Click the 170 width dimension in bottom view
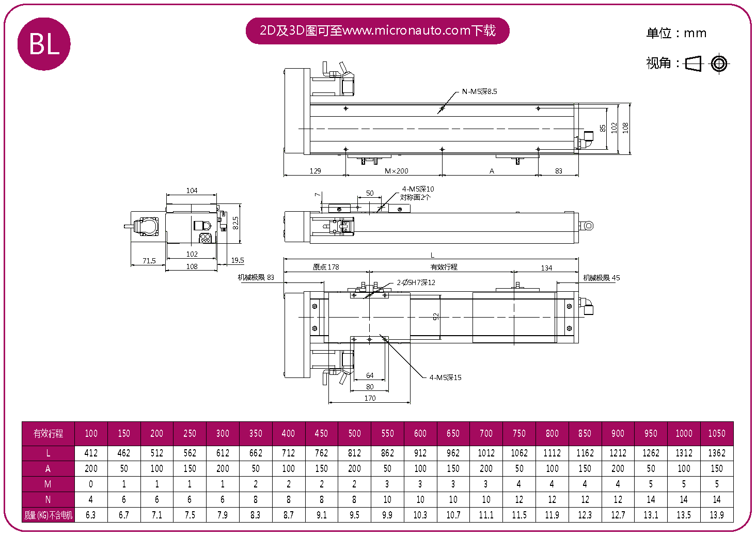 (370, 398)
